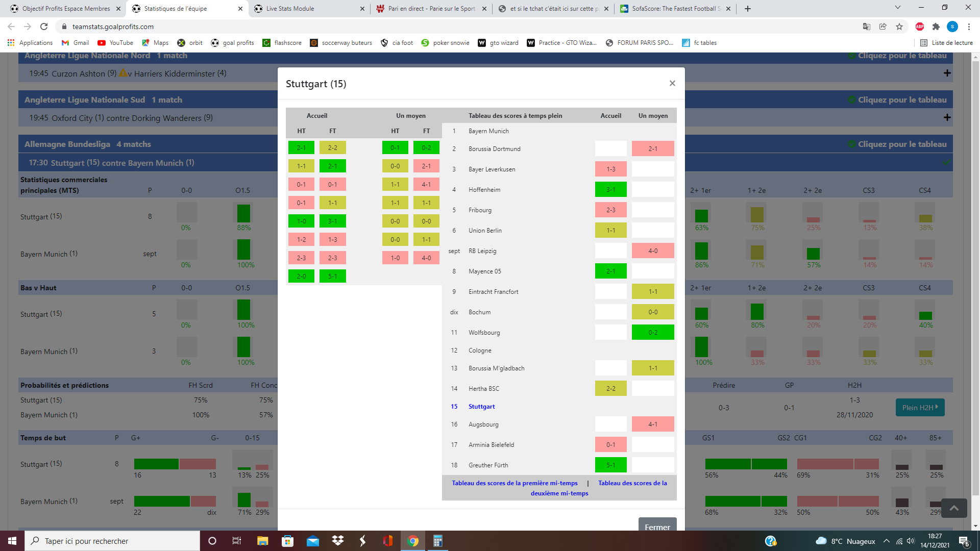The width and height of the screenshot is (980, 551).
Task: Open Liste de lecture reading list
Action: pyautogui.click(x=947, y=43)
